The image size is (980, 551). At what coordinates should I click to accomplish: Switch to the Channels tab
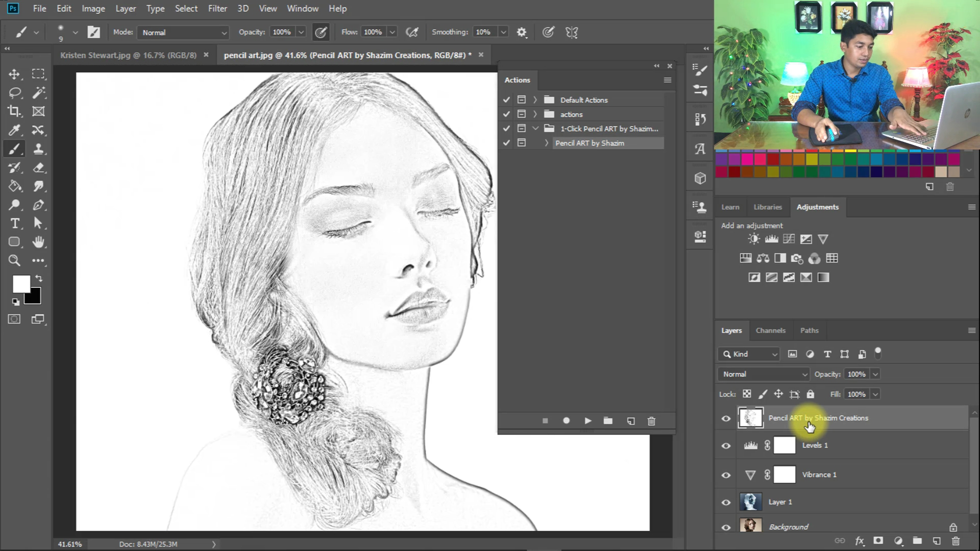(770, 331)
